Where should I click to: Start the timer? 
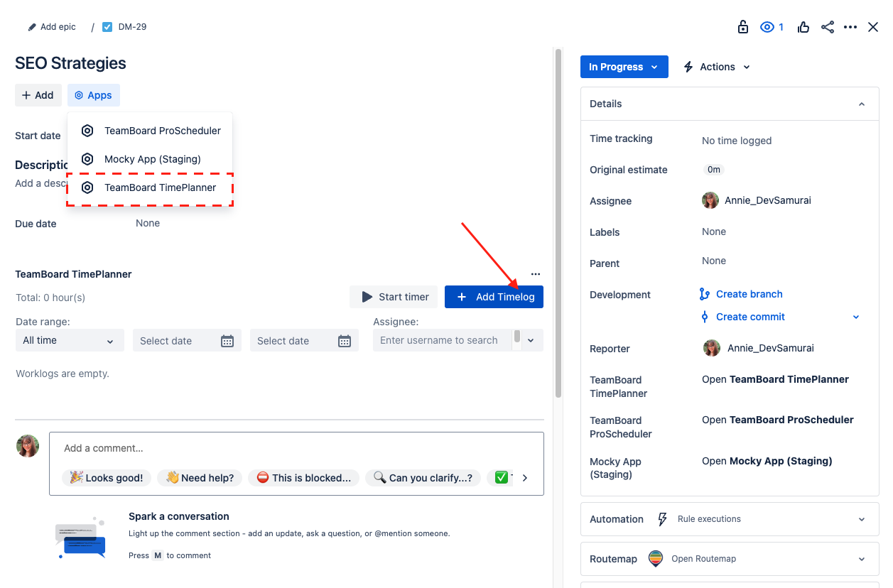click(x=394, y=297)
